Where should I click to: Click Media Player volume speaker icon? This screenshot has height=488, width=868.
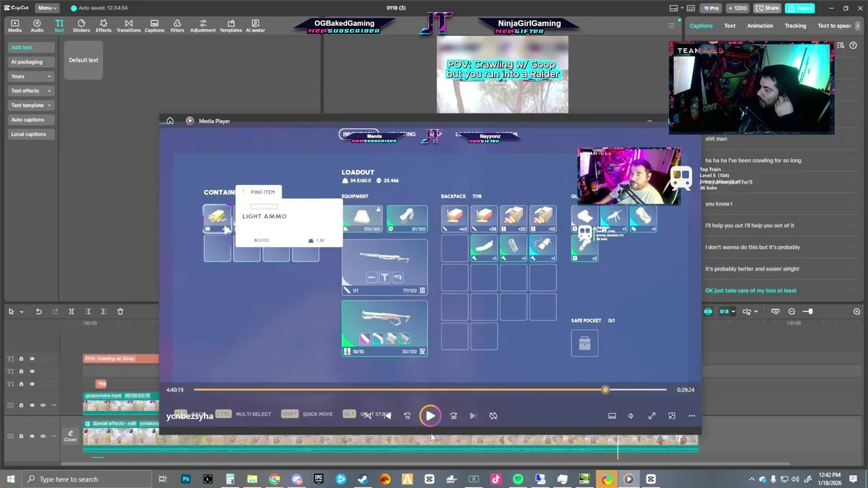631,415
